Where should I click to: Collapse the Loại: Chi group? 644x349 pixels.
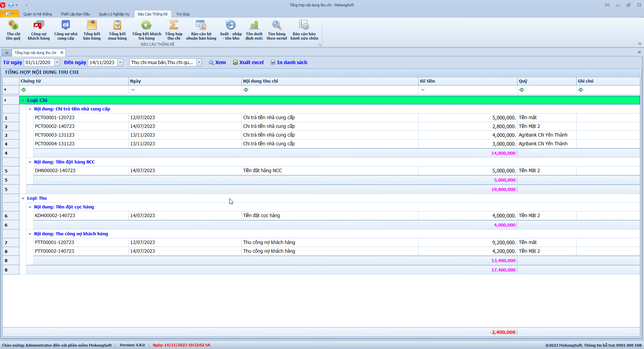coord(23,100)
